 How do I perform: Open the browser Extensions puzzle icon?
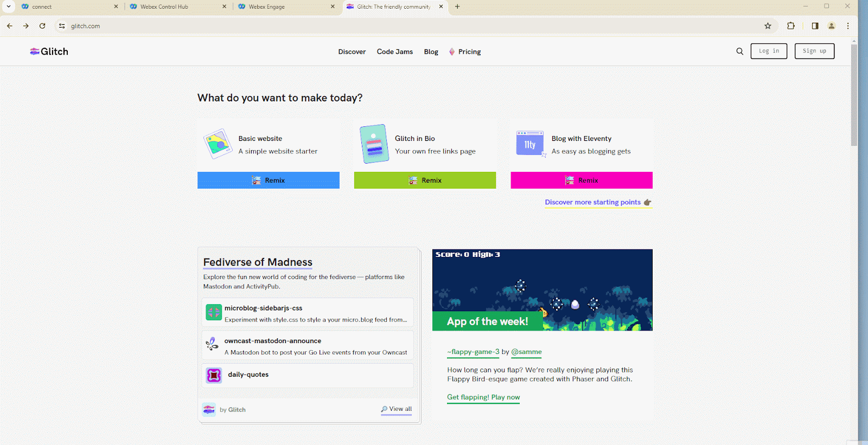791,26
